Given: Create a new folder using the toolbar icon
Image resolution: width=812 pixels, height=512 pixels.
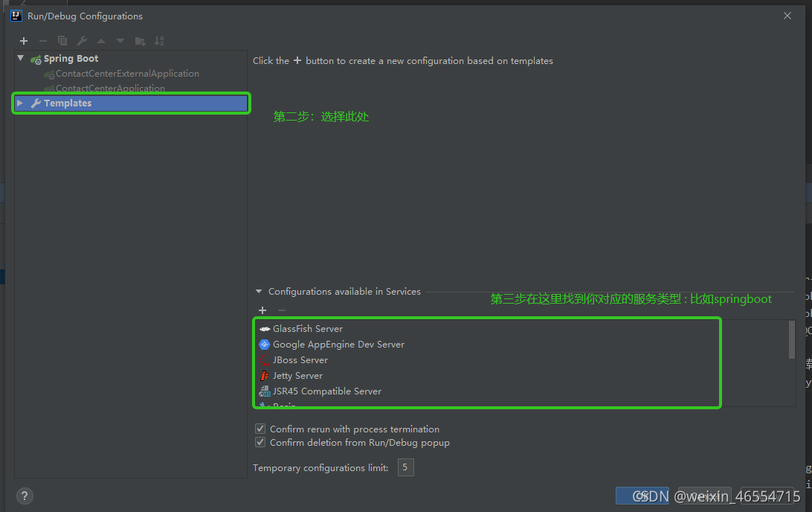Looking at the screenshot, I should [140, 41].
